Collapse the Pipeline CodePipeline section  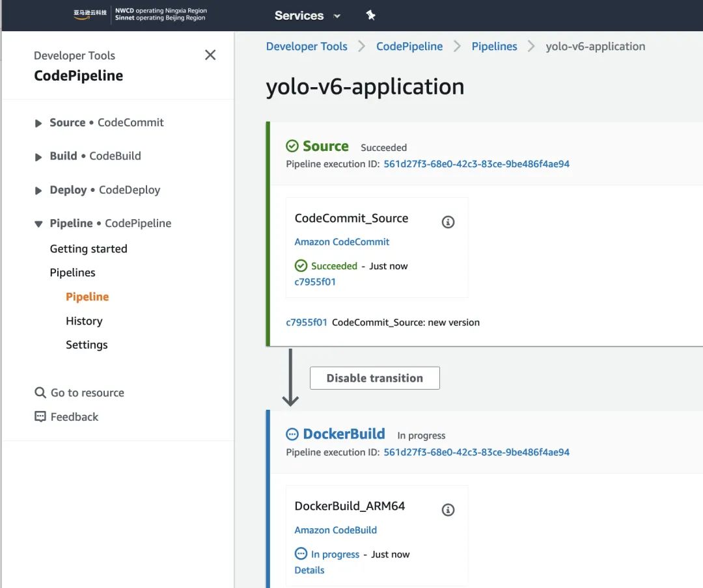[38, 224]
